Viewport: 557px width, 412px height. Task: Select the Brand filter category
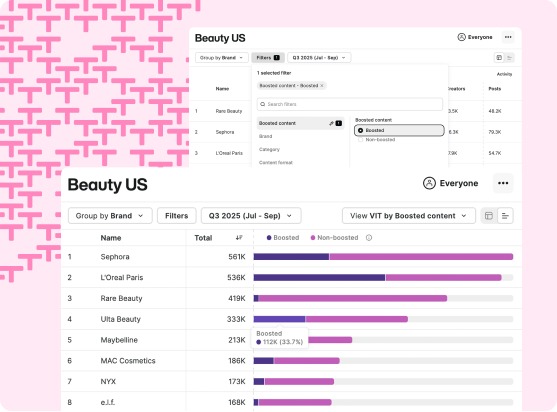(x=265, y=136)
